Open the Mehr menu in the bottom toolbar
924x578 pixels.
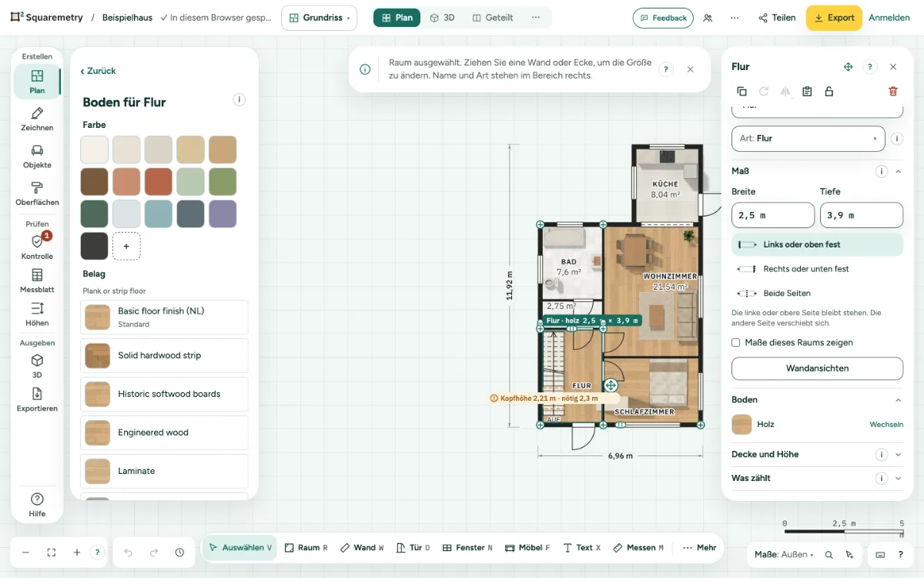(699, 548)
